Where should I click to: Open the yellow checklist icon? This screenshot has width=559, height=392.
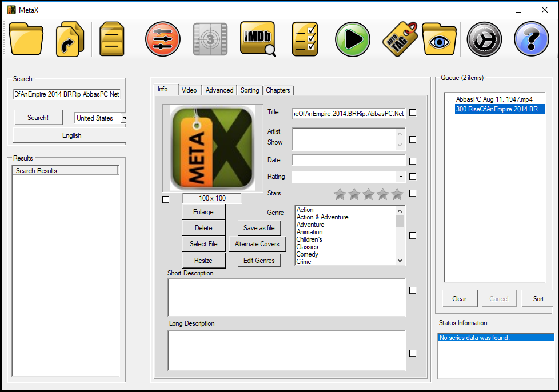[305, 39]
